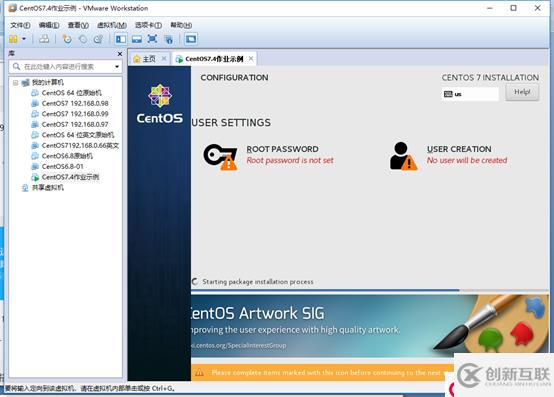Open the library search dropdown arrow
This screenshot has width=554, height=397.
click(117, 66)
